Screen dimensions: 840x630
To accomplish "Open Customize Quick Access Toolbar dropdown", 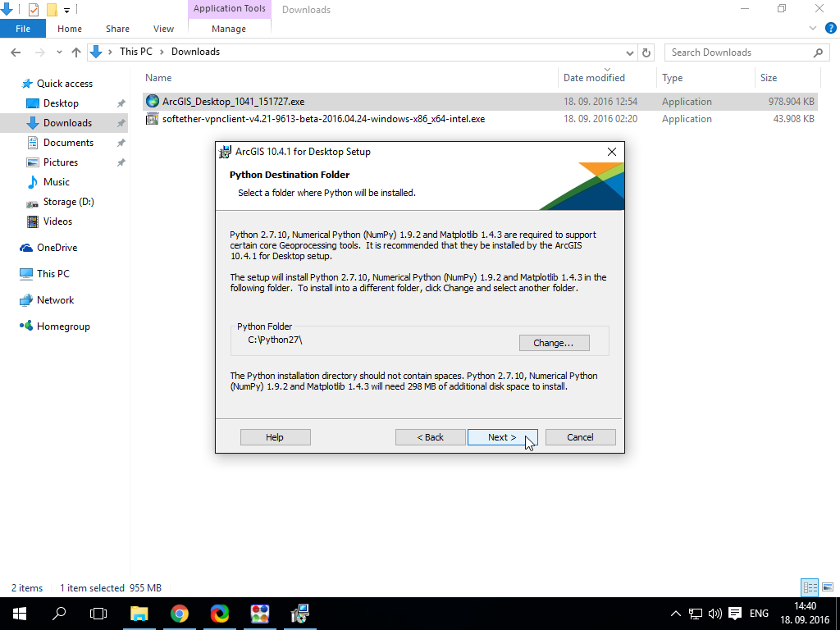I will (66, 10).
